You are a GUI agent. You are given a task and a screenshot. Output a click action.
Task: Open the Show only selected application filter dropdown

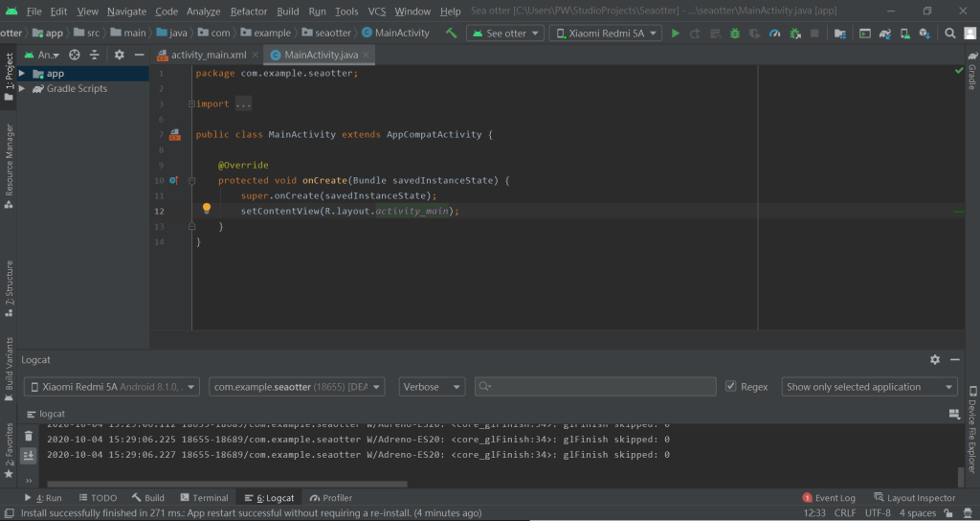(x=869, y=387)
